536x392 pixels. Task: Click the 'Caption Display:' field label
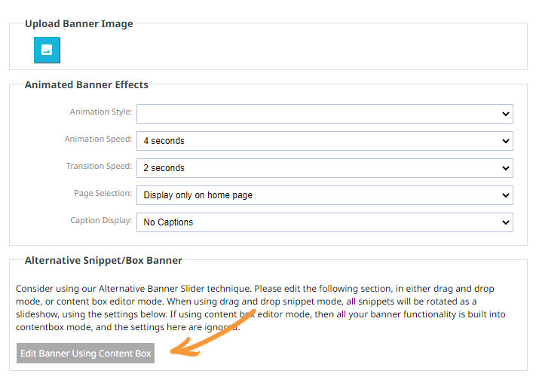(x=101, y=221)
